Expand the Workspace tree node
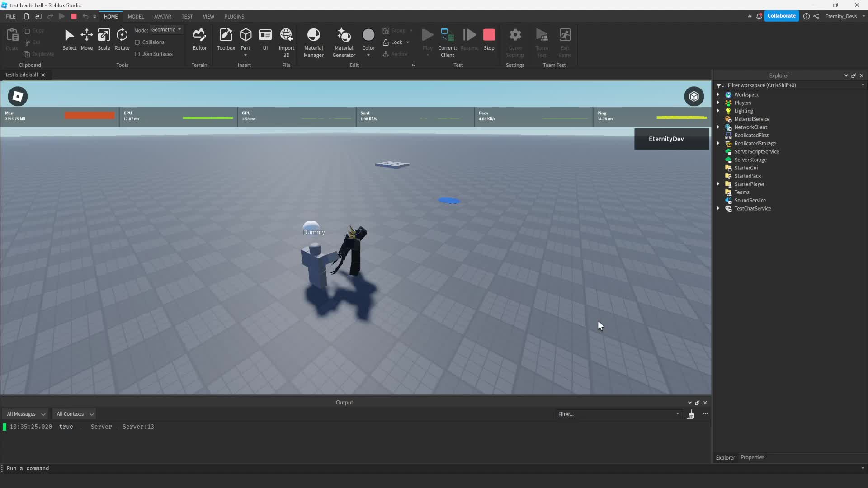 (718, 94)
